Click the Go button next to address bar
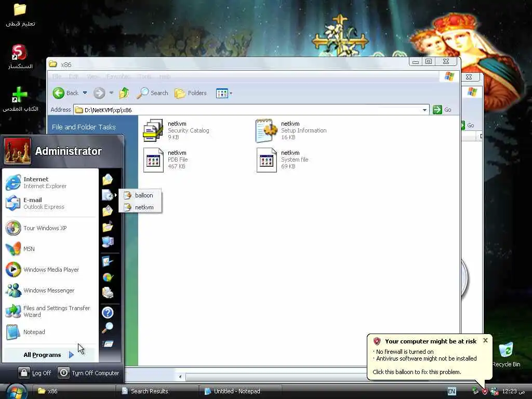532x399 pixels. (443, 110)
